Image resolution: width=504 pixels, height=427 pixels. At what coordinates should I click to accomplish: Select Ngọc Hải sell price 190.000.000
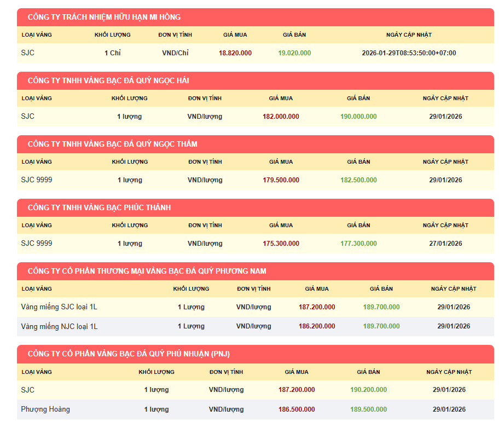pyautogui.click(x=358, y=117)
